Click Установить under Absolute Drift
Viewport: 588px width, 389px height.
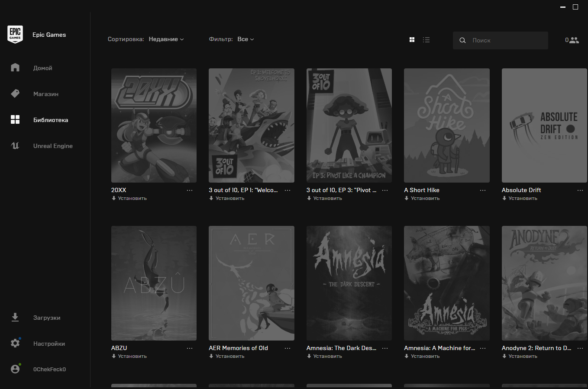(520, 198)
